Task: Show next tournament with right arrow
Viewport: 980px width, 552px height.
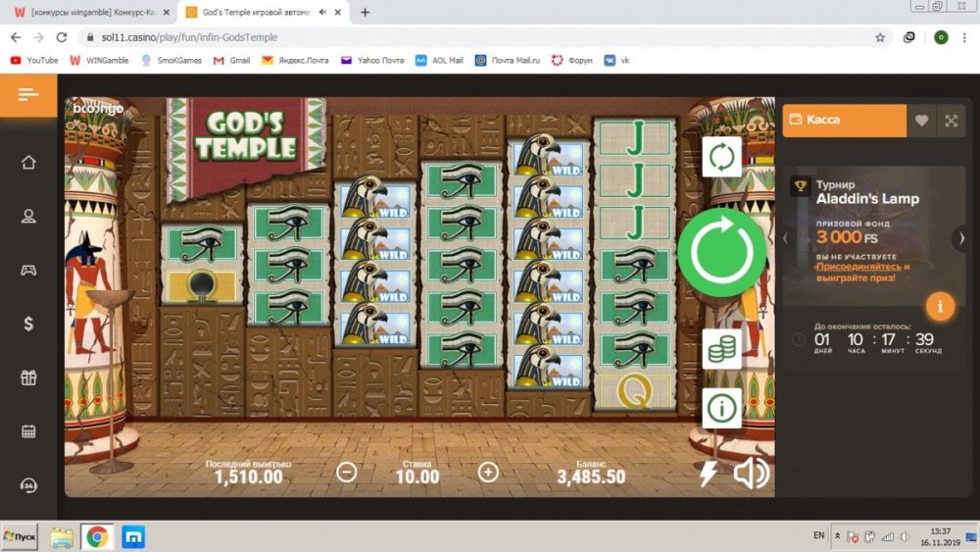Action: [x=961, y=237]
